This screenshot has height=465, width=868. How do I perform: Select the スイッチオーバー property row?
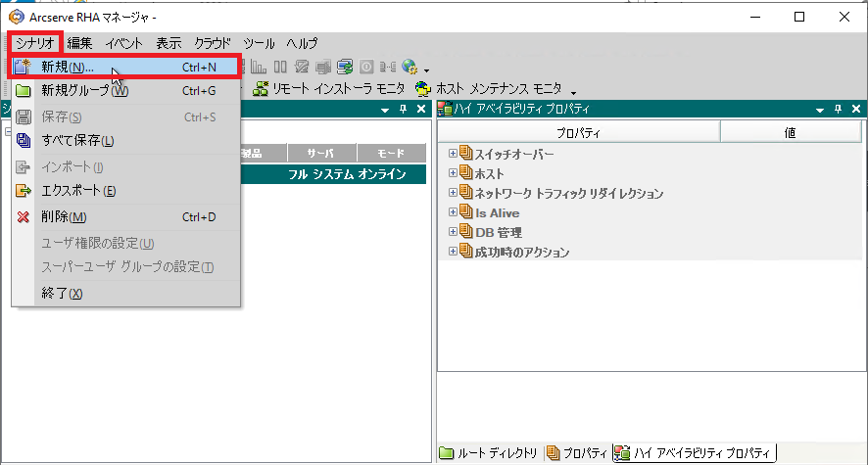click(x=650, y=154)
